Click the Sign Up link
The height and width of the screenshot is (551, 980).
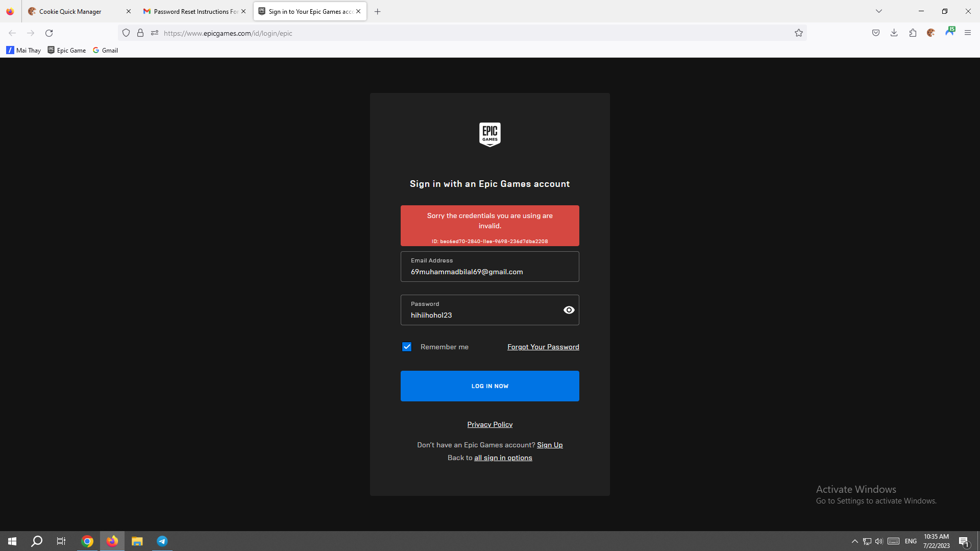pyautogui.click(x=550, y=445)
